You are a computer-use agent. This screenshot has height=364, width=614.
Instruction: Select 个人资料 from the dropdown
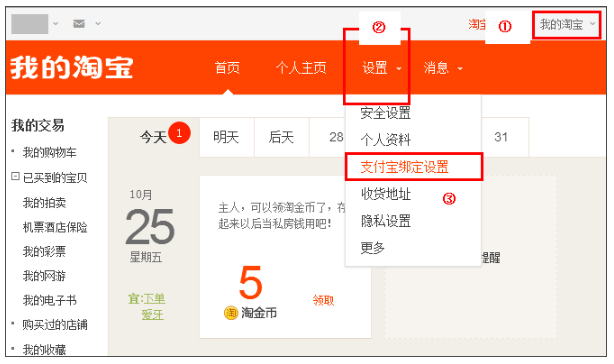[x=385, y=139]
